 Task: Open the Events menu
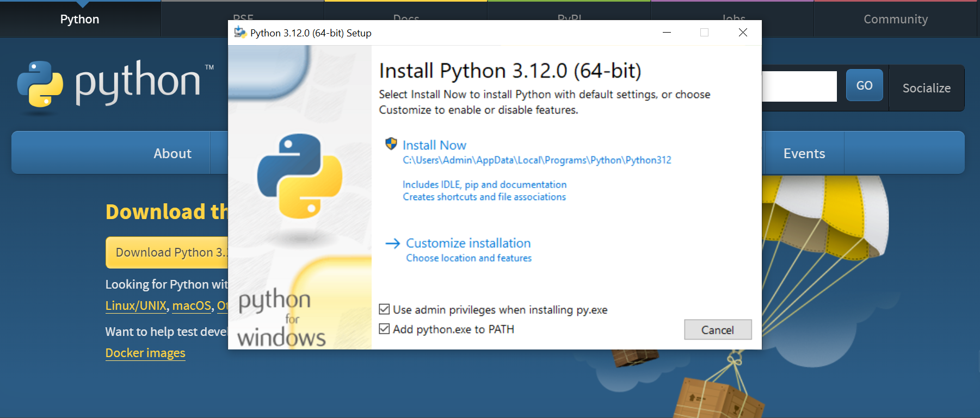pyautogui.click(x=804, y=154)
